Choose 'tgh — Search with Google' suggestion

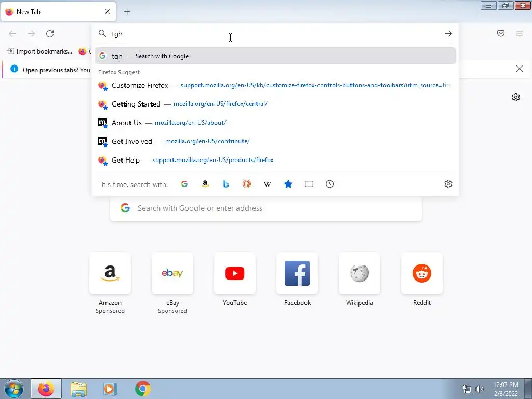(275, 56)
